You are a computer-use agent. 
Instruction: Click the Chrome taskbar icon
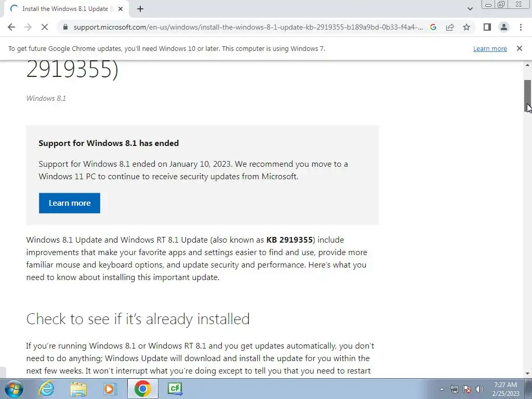coord(142,389)
